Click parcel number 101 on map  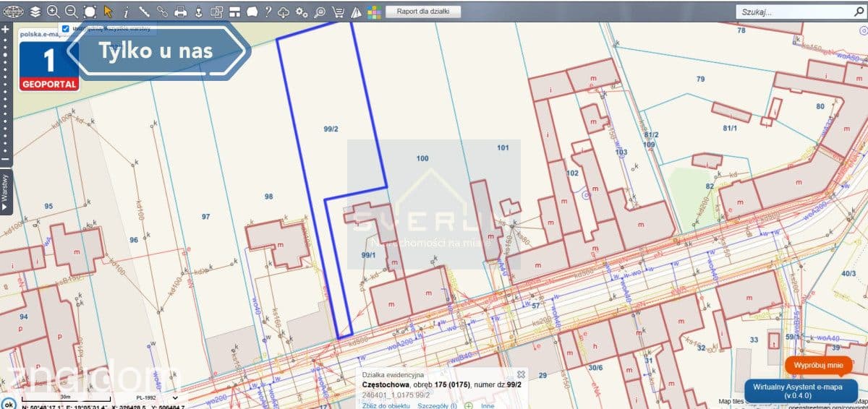coord(503,147)
